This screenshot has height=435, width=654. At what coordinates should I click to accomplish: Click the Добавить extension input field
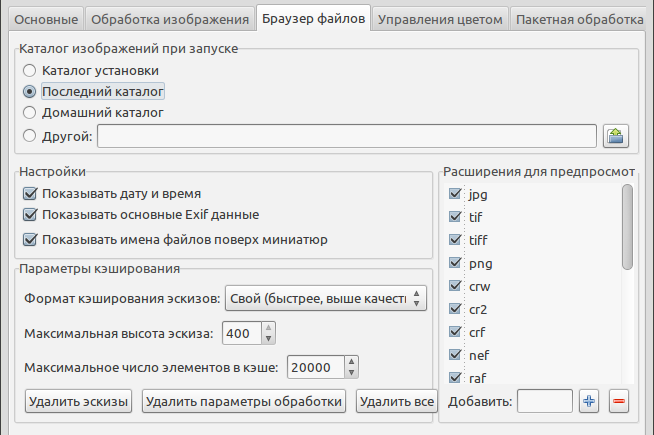tap(545, 401)
